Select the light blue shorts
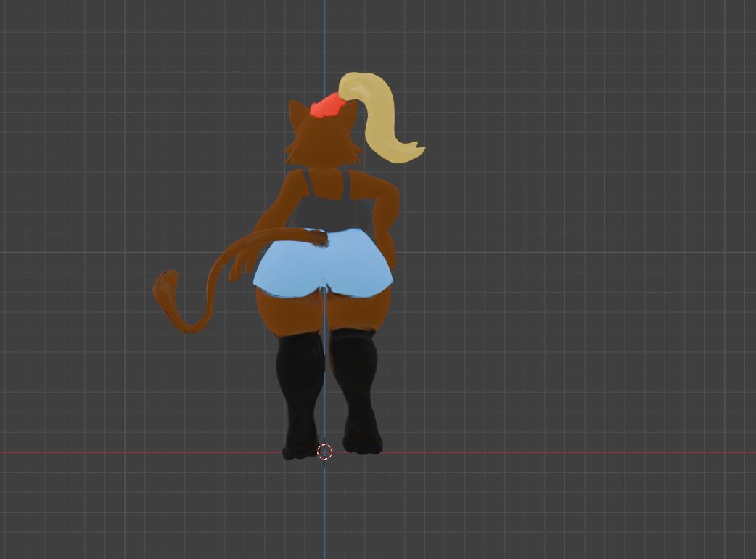756x559 pixels. coord(323,264)
